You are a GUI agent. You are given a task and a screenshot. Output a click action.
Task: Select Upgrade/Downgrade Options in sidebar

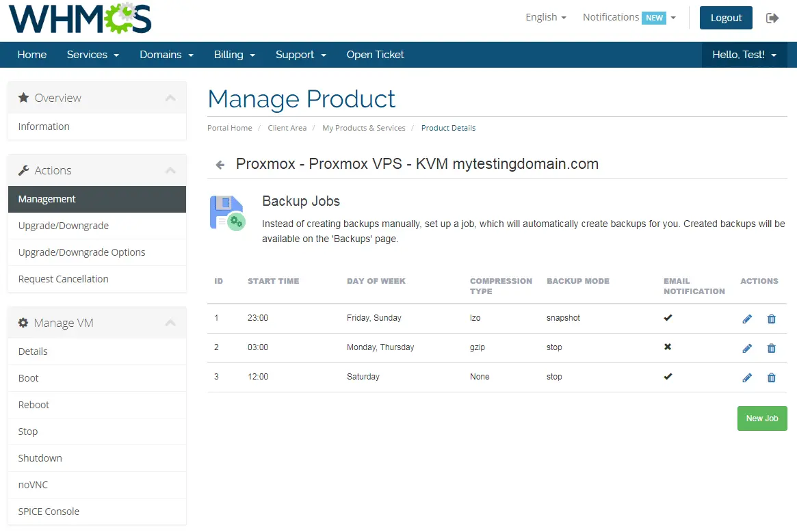[x=97, y=252]
